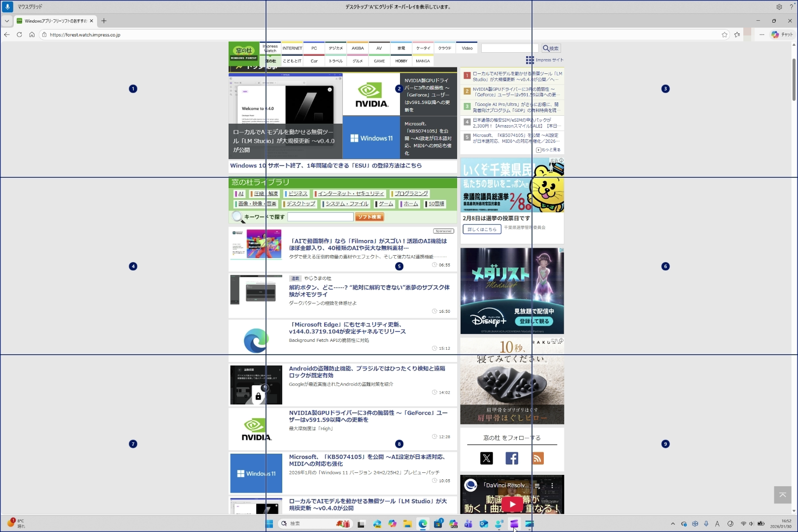The width and height of the screenshot is (798, 532).
Task: Open the tab search chevron in Edge
Action: [x=6, y=21]
